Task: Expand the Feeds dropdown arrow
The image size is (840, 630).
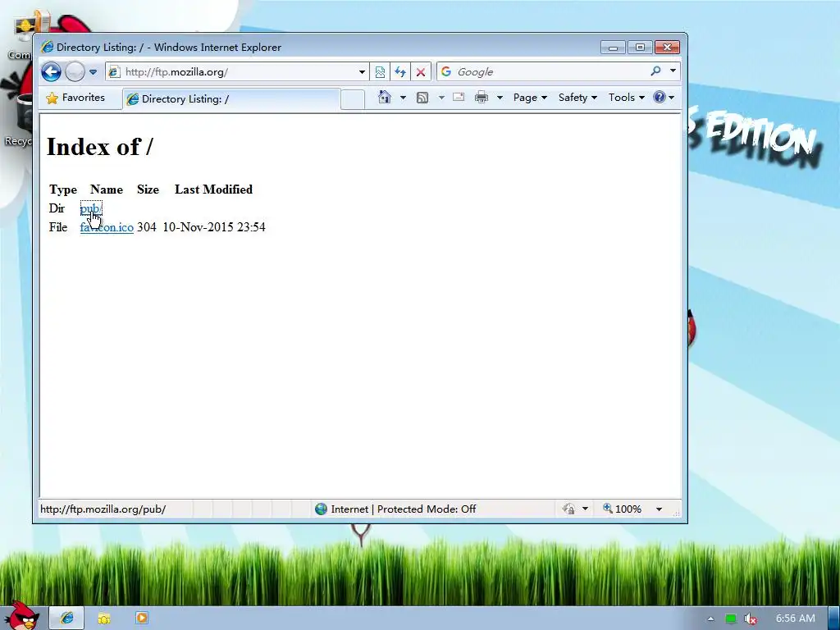Action: pos(441,98)
